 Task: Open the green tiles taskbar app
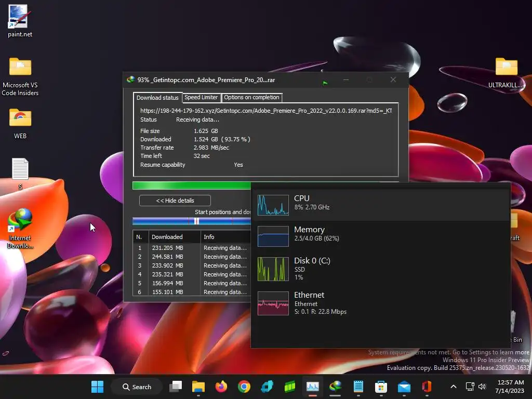[290, 387]
